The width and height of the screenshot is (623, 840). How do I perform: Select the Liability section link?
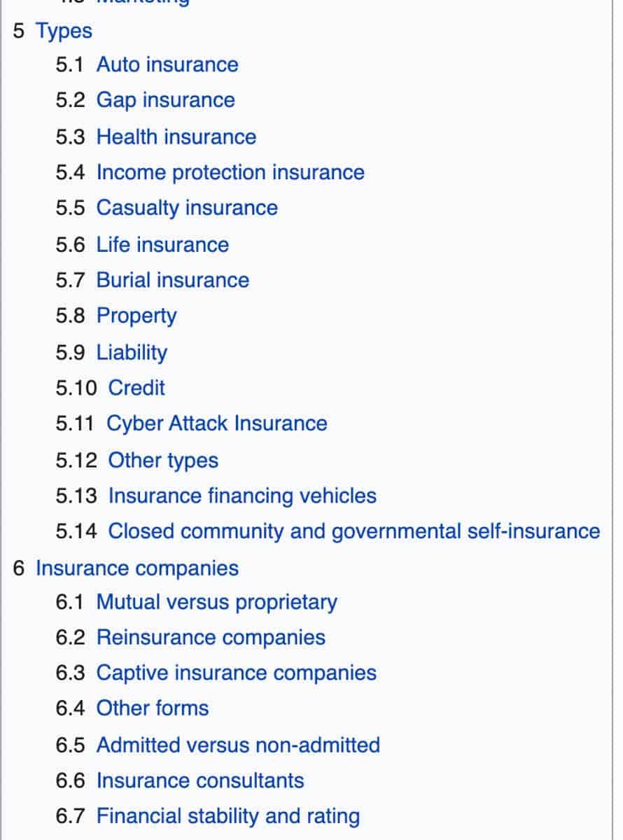(x=131, y=352)
